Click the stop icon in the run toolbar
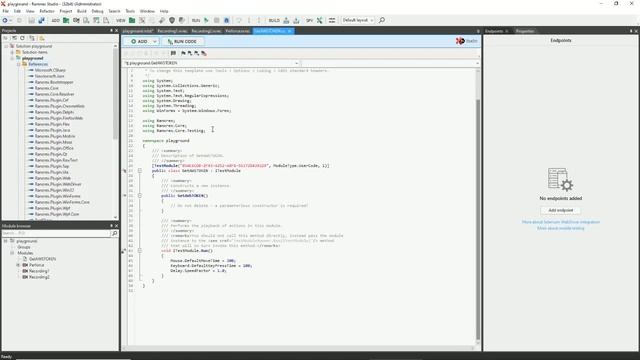 point(216,20)
